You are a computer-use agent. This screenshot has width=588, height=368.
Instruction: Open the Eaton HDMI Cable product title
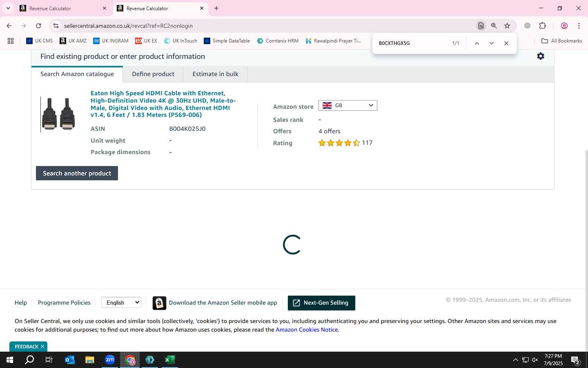coord(163,104)
